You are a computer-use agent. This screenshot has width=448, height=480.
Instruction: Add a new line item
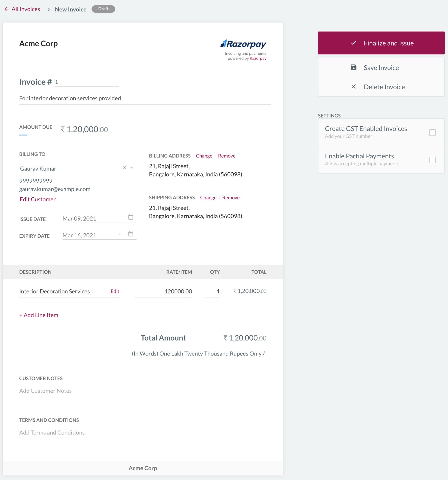tap(38, 315)
